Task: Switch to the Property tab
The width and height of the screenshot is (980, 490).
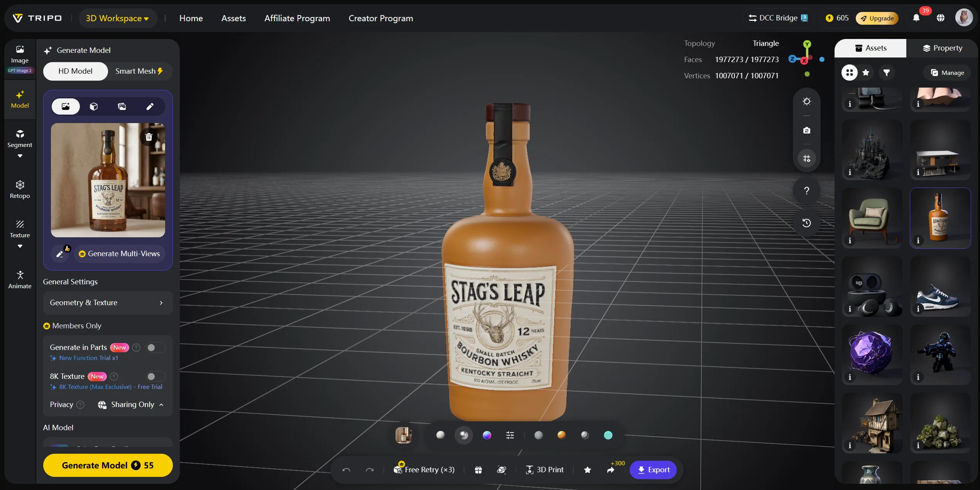Action: click(942, 48)
